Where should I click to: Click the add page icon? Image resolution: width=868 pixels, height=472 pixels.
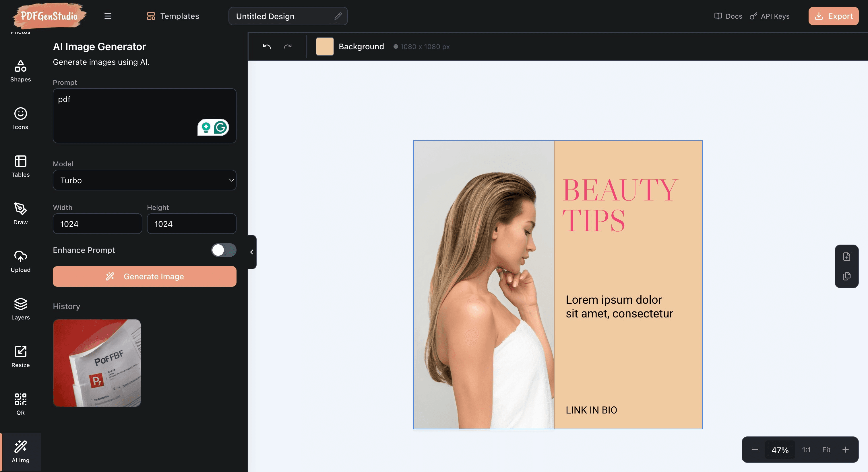846,257
